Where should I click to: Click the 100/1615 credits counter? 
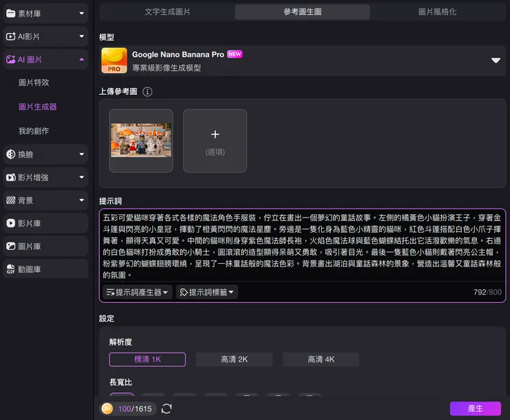[x=135, y=408]
